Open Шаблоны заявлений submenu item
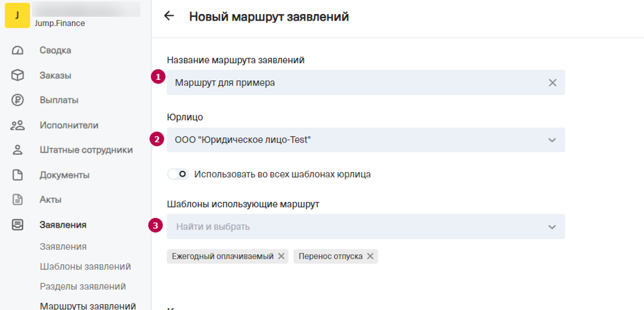644x310 pixels. pos(85,267)
